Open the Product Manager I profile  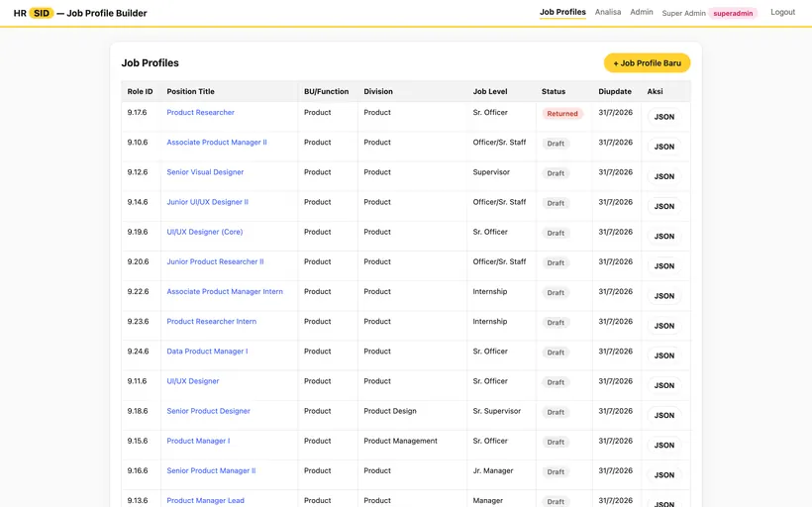(x=198, y=441)
